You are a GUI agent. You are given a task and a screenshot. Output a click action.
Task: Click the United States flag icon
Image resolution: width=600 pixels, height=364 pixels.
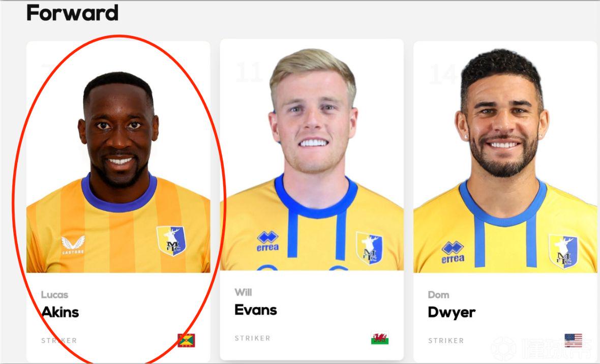573,340
